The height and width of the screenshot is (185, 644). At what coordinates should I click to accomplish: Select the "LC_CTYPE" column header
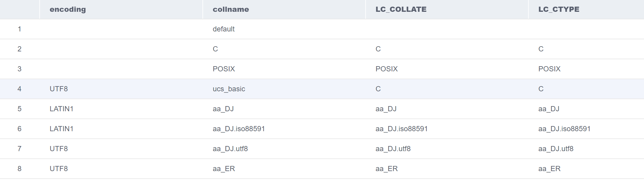(559, 9)
